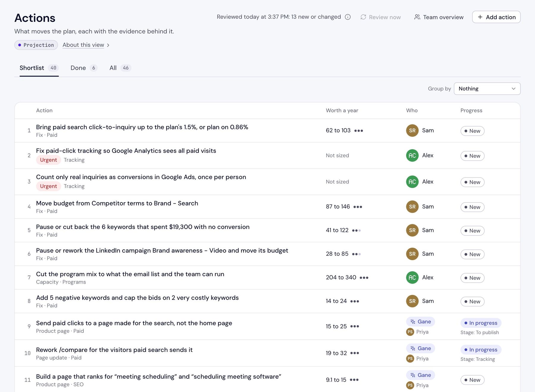Image resolution: width=535 pixels, height=392 pixels.
Task: Open the In progress status for the /compare row
Action: 481,350
